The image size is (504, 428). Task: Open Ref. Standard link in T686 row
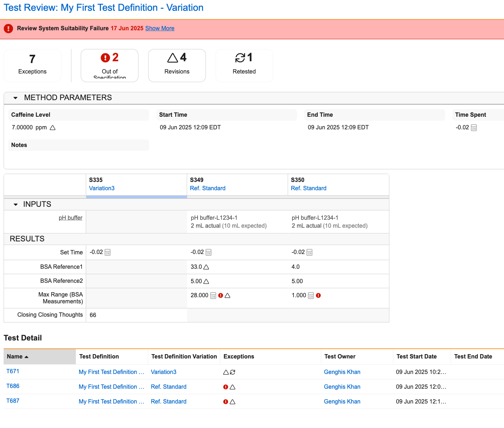coord(169,387)
